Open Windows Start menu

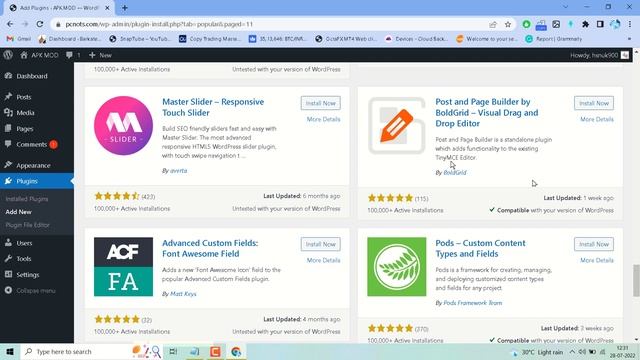tap(10, 351)
